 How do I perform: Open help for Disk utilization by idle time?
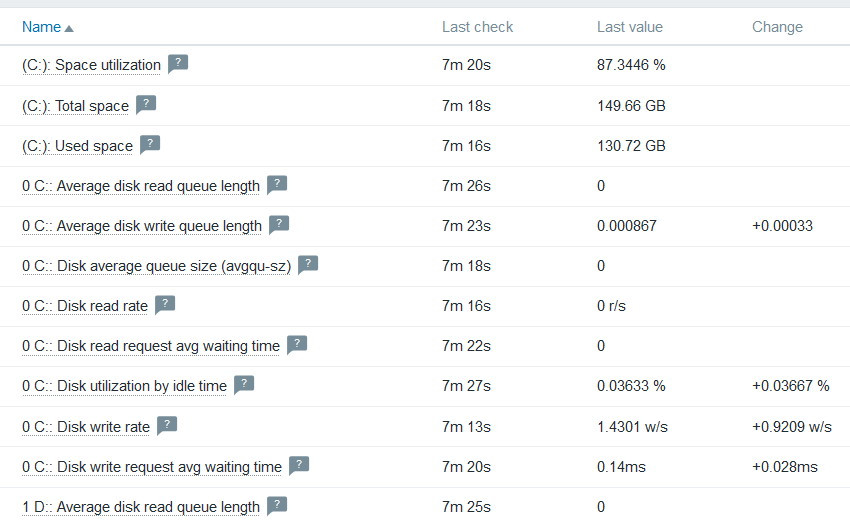coord(244,384)
